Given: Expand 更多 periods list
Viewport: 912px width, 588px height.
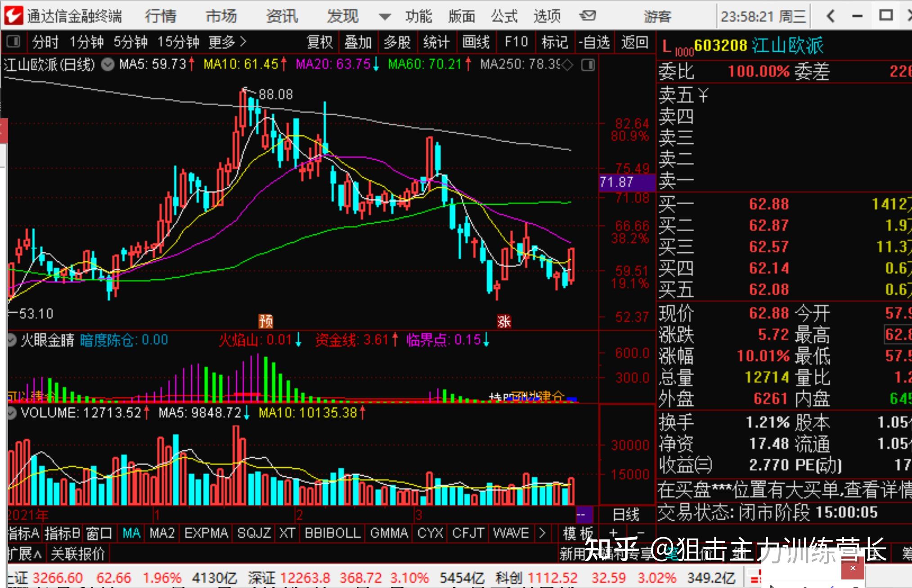Looking at the screenshot, I should coord(227,42).
